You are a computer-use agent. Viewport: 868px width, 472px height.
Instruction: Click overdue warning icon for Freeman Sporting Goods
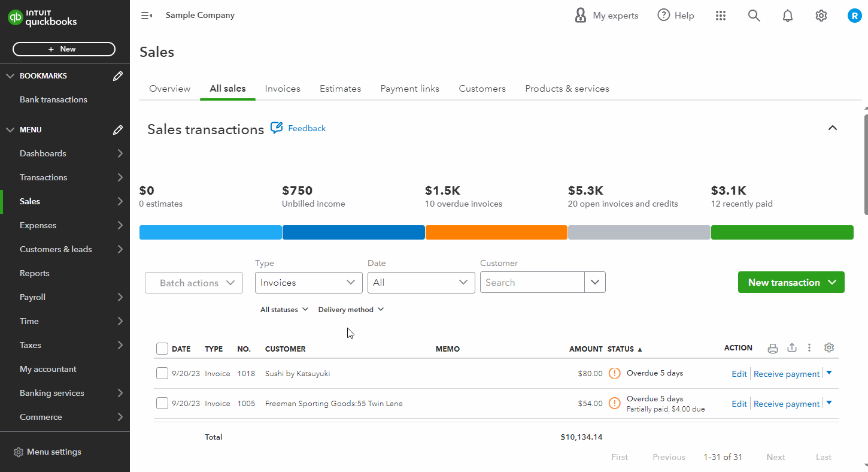(x=614, y=403)
